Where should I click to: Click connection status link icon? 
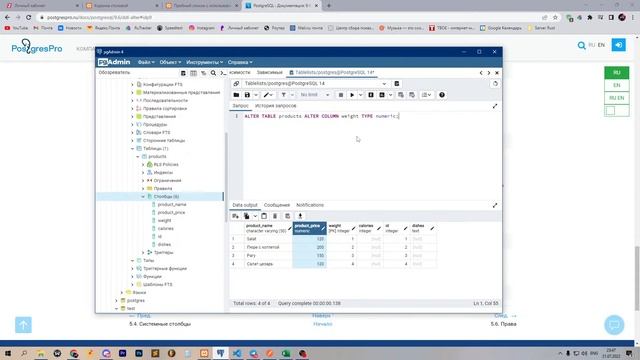pyautogui.click(x=236, y=83)
